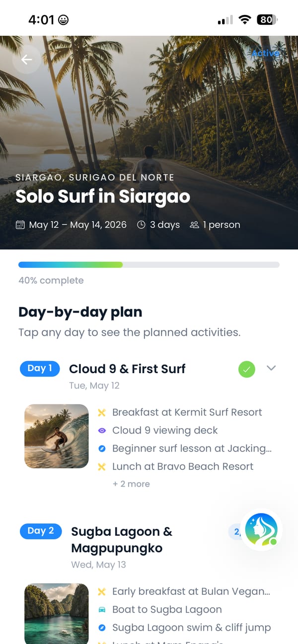Tap the compass icon for Beginner surf lesson
This screenshot has height=644, width=298.
click(x=102, y=449)
